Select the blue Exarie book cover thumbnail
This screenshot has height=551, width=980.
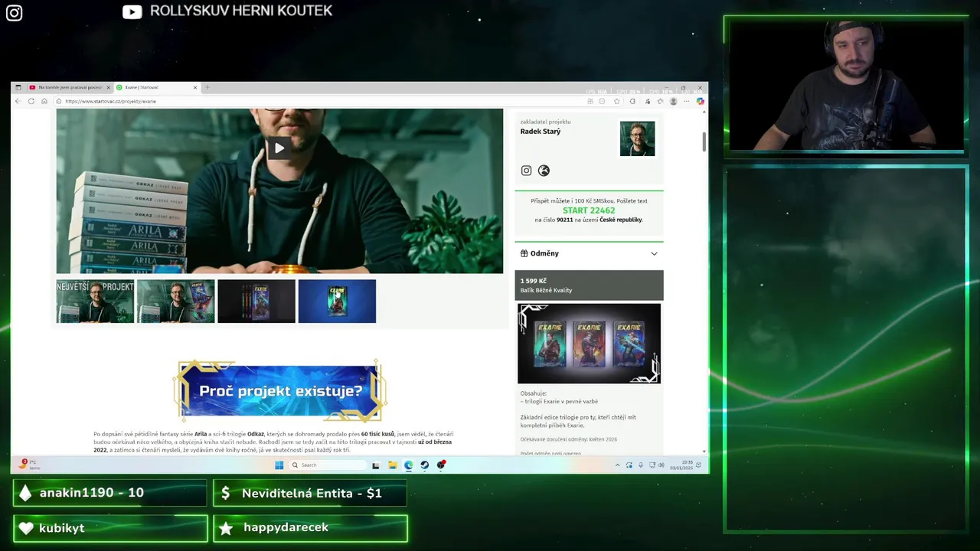[x=337, y=302]
